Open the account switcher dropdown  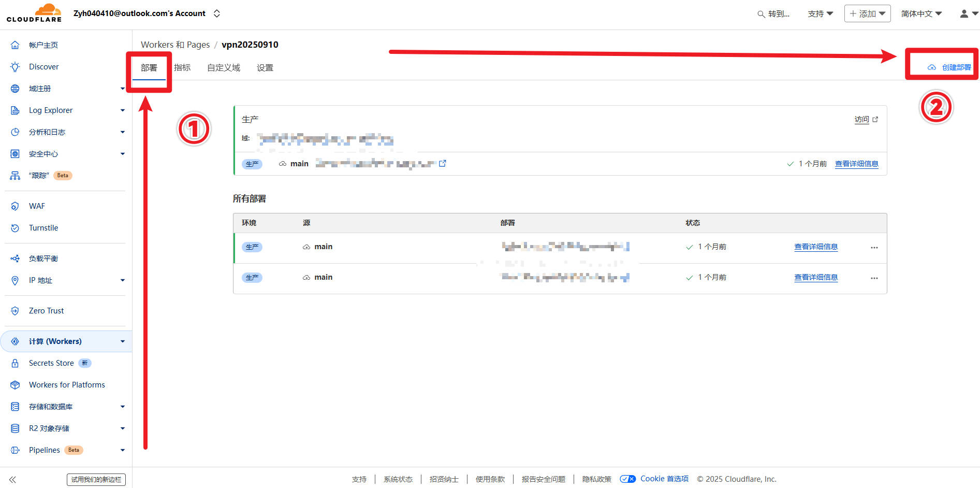(x=217, y=13)
